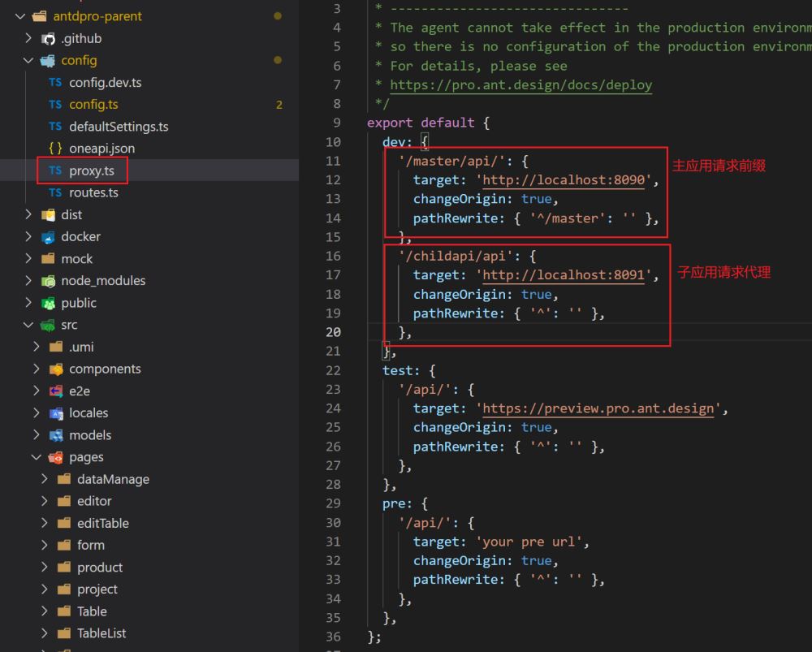Follow the http://localhost:8091 target link

(564, 275)
